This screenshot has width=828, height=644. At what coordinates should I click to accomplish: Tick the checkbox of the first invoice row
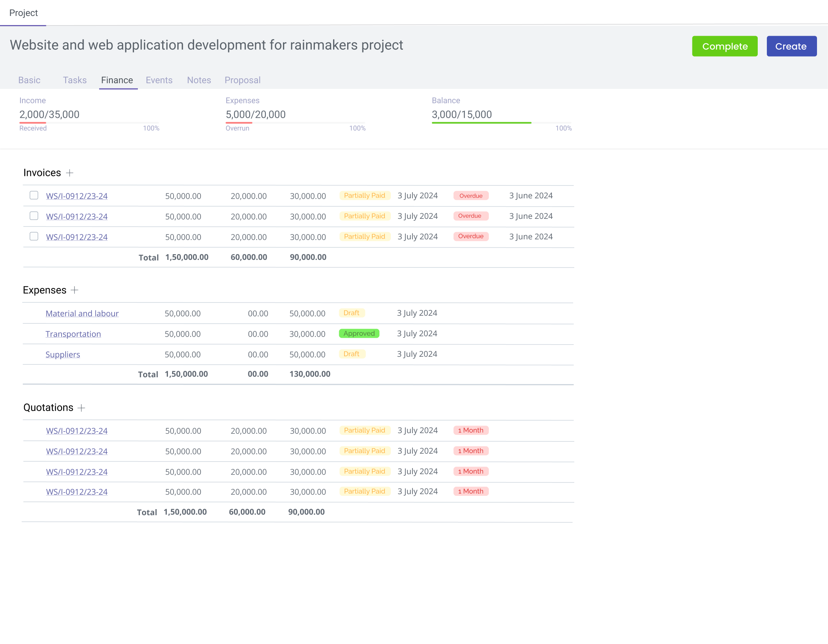tap(34, 195)
